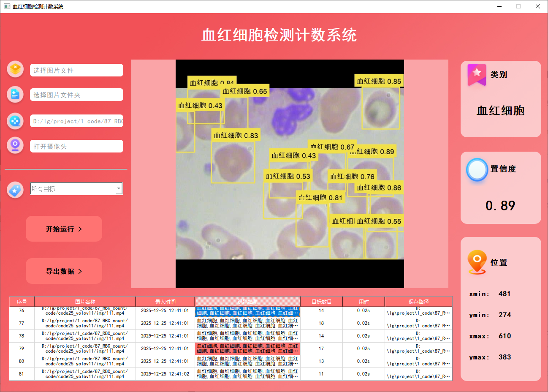Click target count 13 in row 80
This screenshot has width=548, height=392.
click(321, 361)
